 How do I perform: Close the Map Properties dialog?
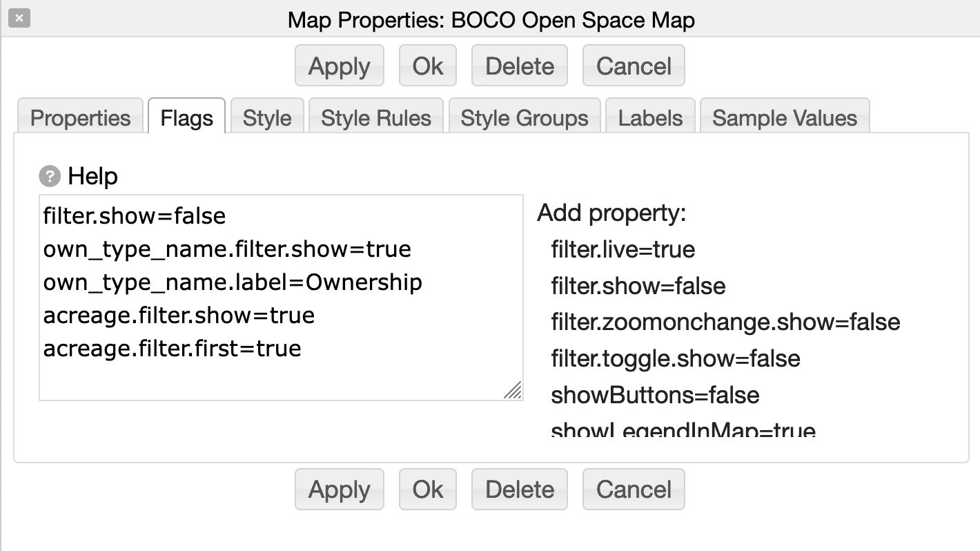click(x=19, y=19)
